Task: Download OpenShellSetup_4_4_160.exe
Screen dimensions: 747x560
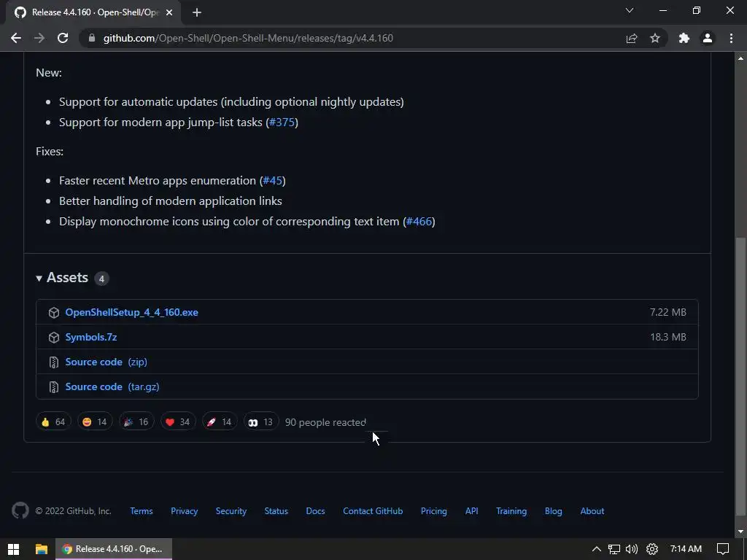Action: point(131,312)
